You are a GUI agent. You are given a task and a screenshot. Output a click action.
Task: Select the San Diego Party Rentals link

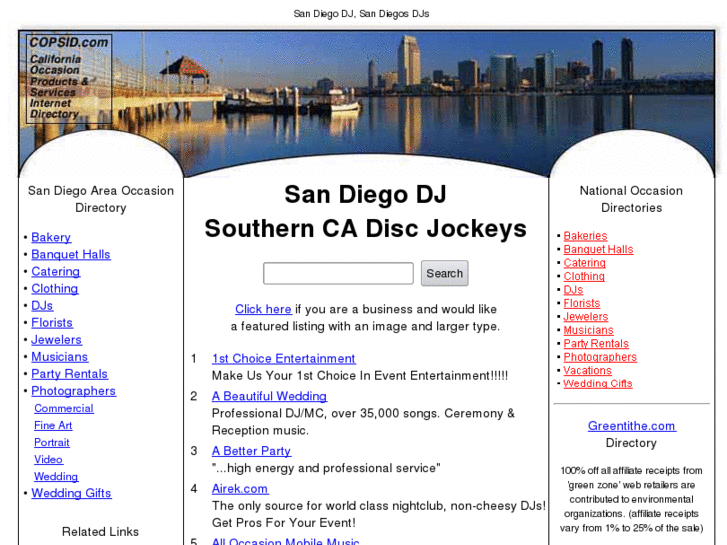click(70, 374)
